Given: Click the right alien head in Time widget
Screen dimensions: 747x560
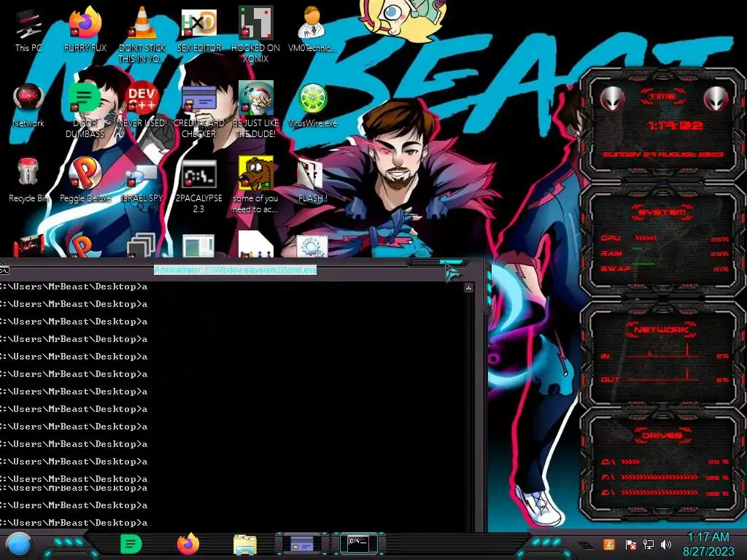Looking at the screenshot, I should 716,98.
